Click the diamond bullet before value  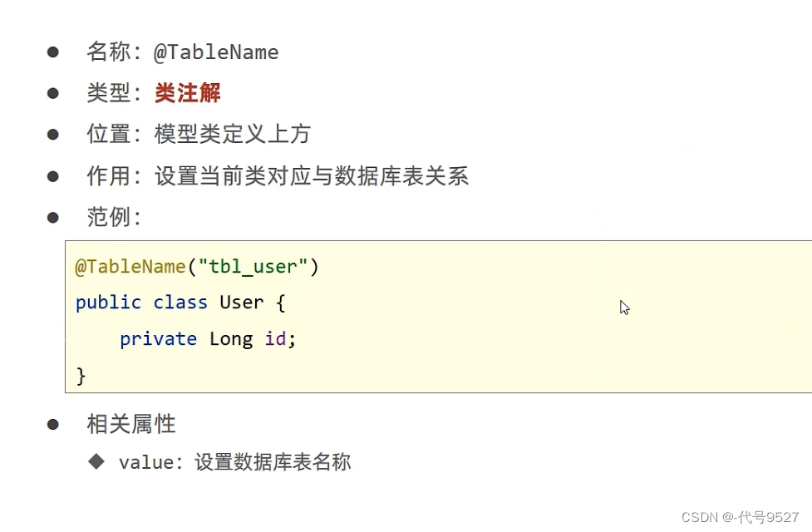click(96, 461)
